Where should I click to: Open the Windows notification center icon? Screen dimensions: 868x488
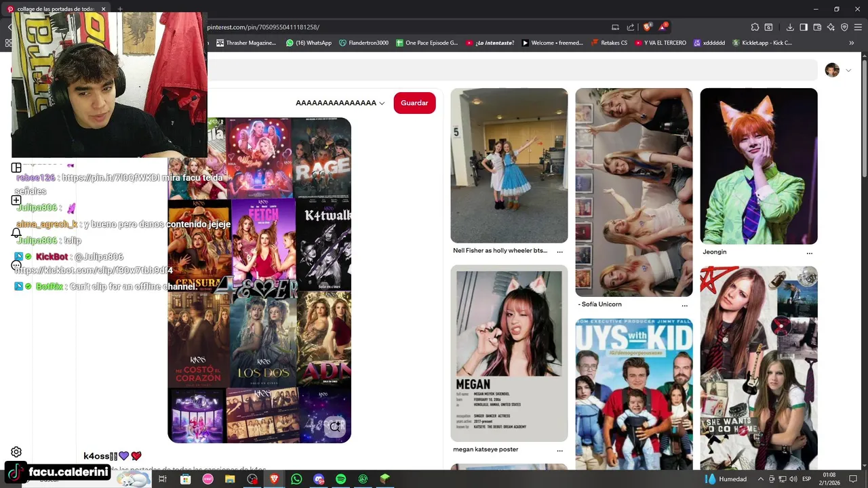pyautogui.click(x=853, y=479)
